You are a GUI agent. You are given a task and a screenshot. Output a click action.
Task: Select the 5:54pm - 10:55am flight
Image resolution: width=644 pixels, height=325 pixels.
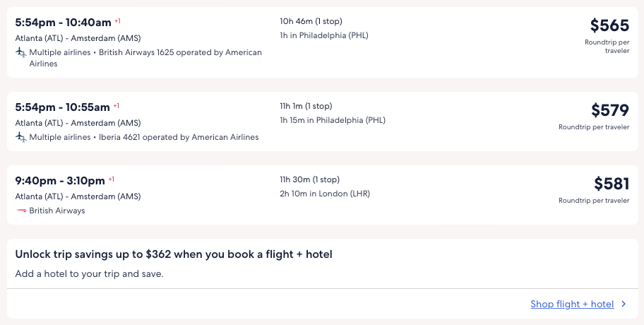tap(62, 107)
